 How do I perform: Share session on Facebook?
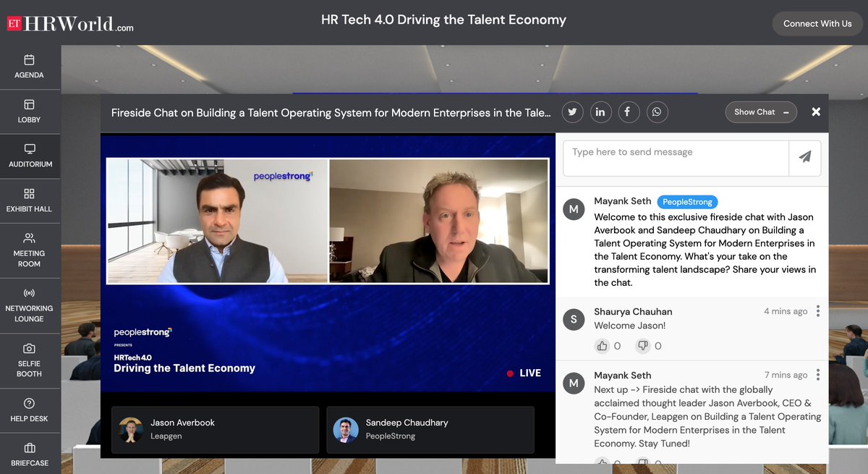pos(628,112)
